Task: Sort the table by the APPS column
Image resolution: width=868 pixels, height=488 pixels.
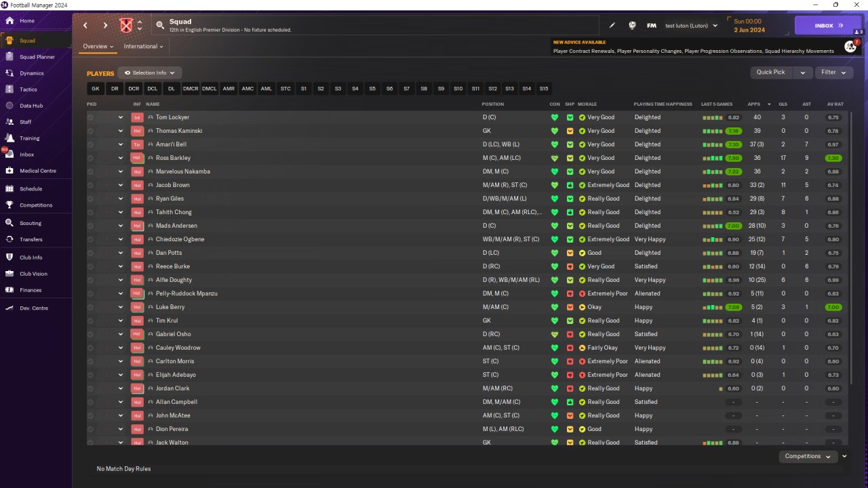Action: click(753, 104)
